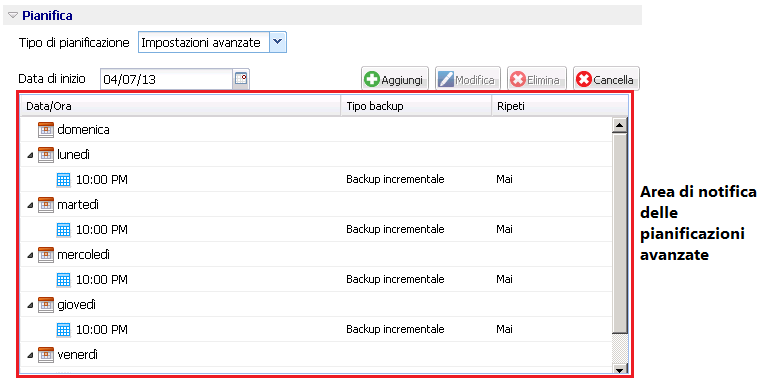Collapse the lunedì tree node
The image size is (768, 378).
(x=30, y=155)
